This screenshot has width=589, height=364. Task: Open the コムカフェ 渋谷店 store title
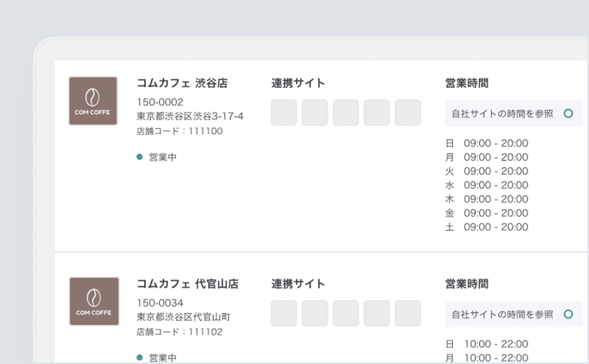pyautogui.click(x=182, y=83)
